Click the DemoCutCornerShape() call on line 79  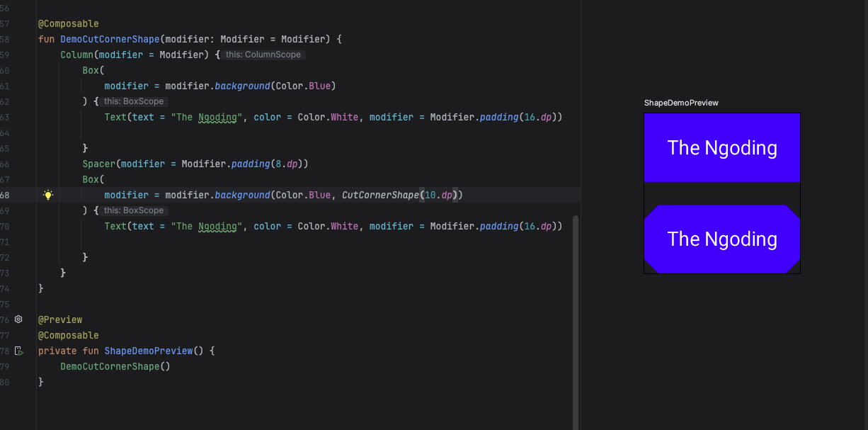(x=115, y=366)
